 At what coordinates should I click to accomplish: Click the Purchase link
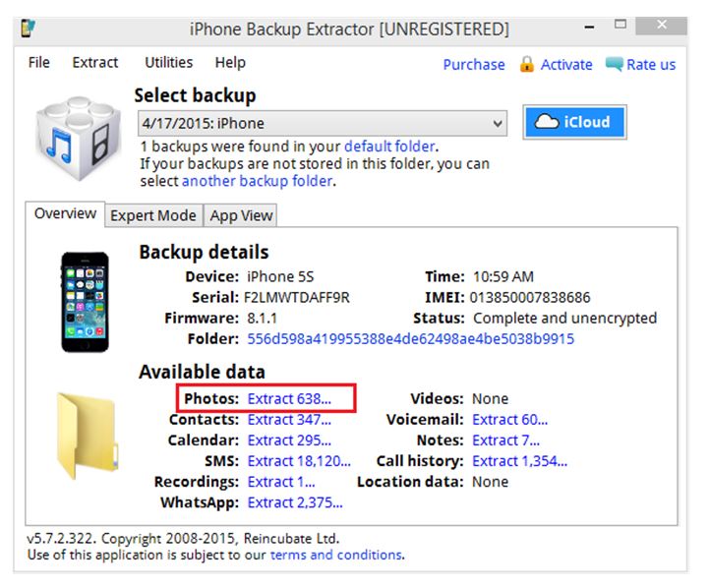point(473,65)
